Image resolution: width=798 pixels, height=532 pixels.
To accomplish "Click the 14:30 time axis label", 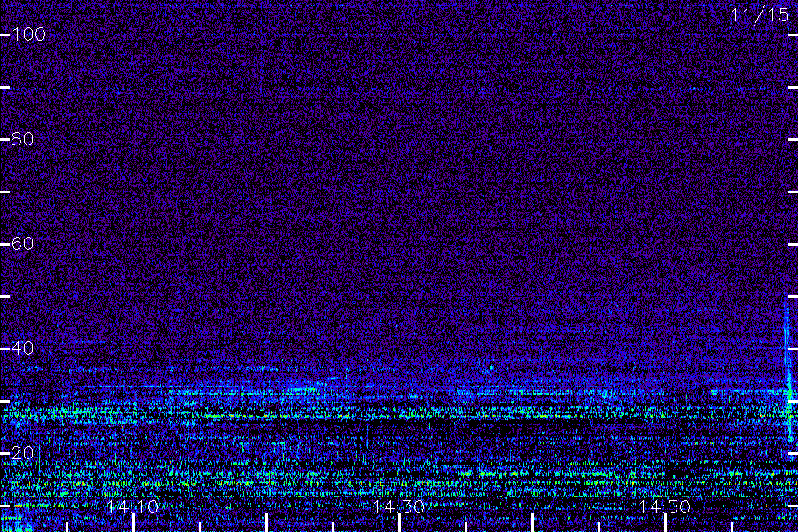I will point(399,506).
